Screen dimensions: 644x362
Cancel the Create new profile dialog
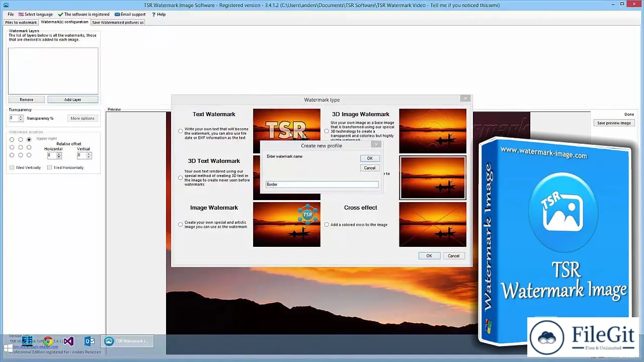(370, 168)
